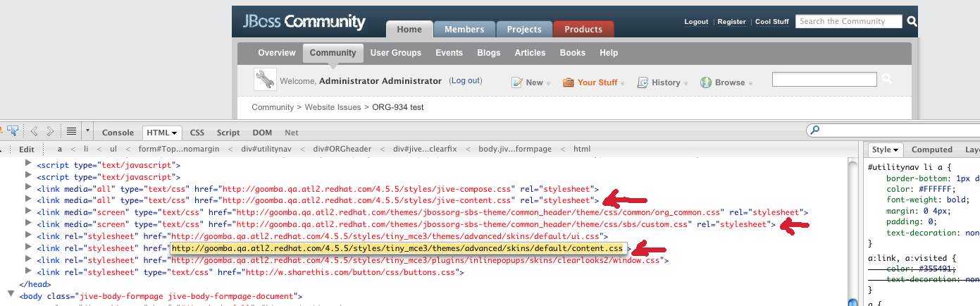Activate Firebug's inspect element pointer icon

(x=12, y=131)
